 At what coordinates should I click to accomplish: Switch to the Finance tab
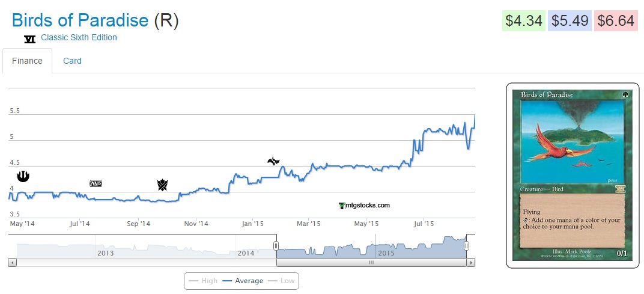point(27,61)
